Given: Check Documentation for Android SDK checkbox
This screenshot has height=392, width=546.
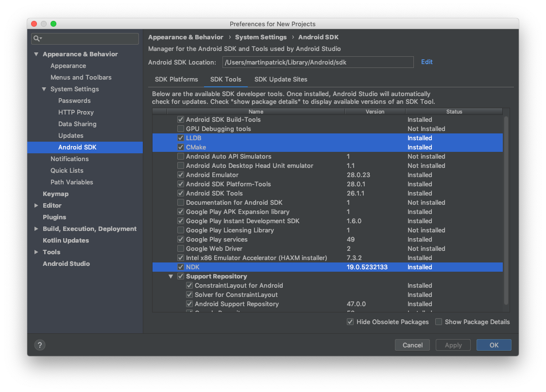Looking at the screenshot, I should tap(180, 202).
